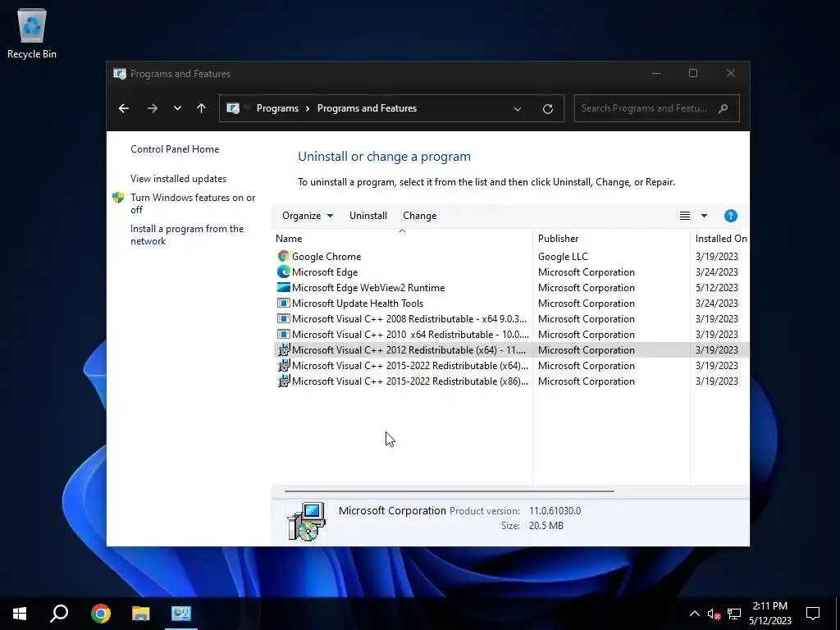This screenshot has width=840, height=630.
Task: Open taskbar search magnifier
Action: point(59,613)
